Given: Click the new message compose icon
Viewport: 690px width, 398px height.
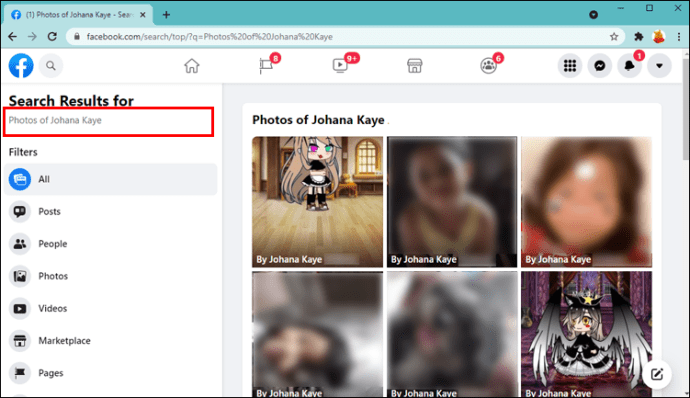Looking at the screenshot, I should (x=657, y=374).
